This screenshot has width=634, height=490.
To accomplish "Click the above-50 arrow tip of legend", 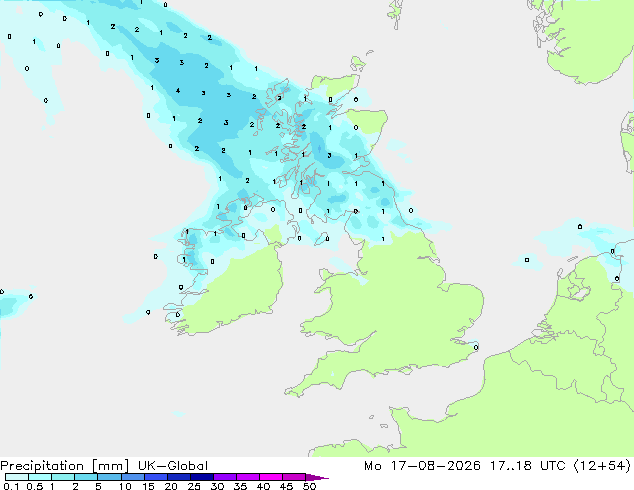I will click(317, 477).
